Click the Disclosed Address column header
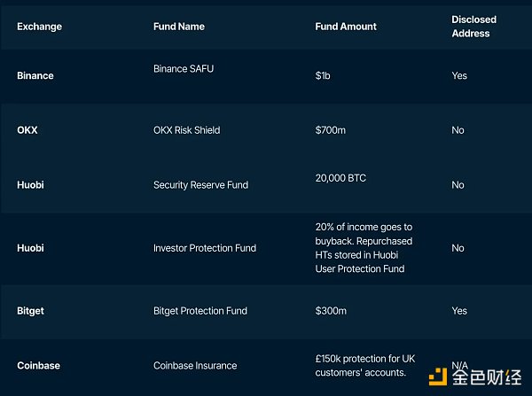 [x=473, y=27]
